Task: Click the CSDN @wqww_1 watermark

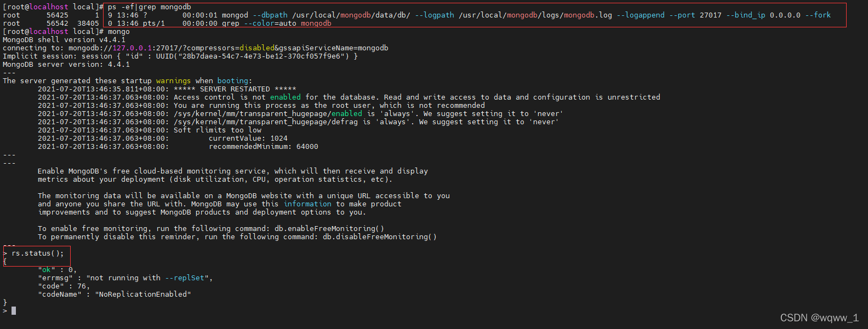Action: click(819, 318)
